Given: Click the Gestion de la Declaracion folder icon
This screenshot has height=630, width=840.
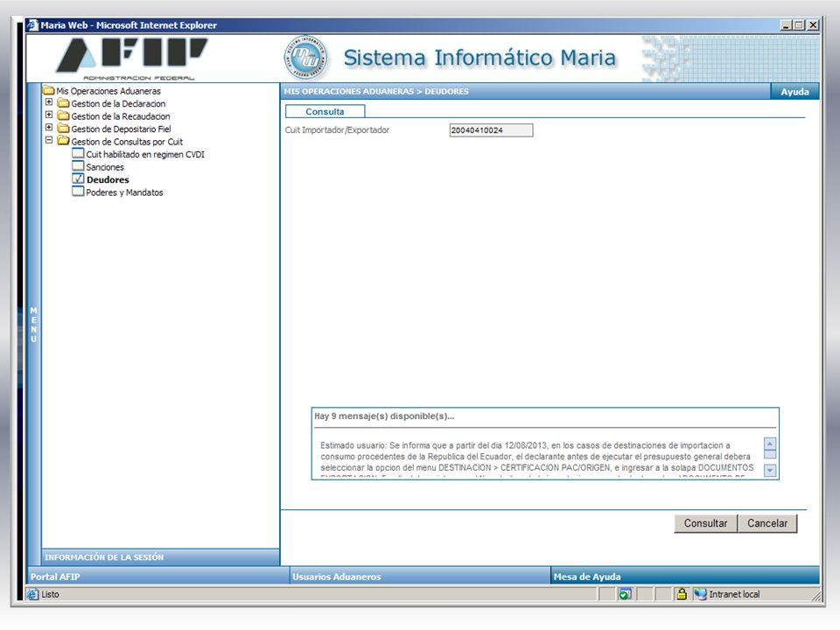Looking at the screenshot, I should (x=64, y=103).
